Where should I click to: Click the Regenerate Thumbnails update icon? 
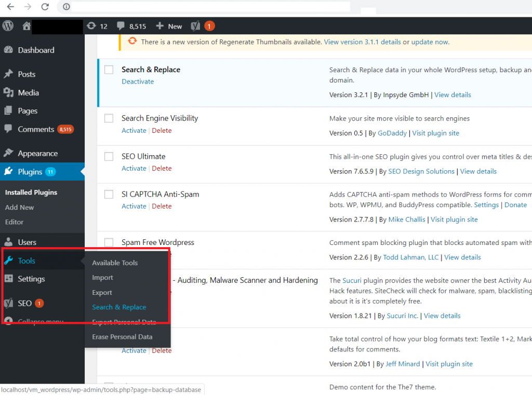tap(132, 42)
